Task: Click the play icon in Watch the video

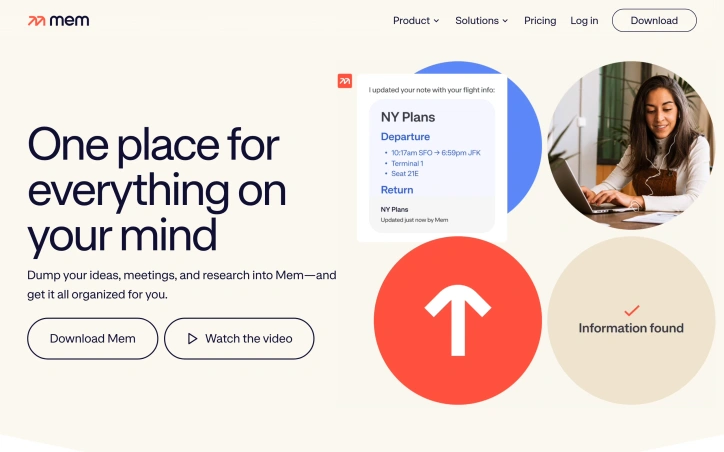Action: point(193,338)
